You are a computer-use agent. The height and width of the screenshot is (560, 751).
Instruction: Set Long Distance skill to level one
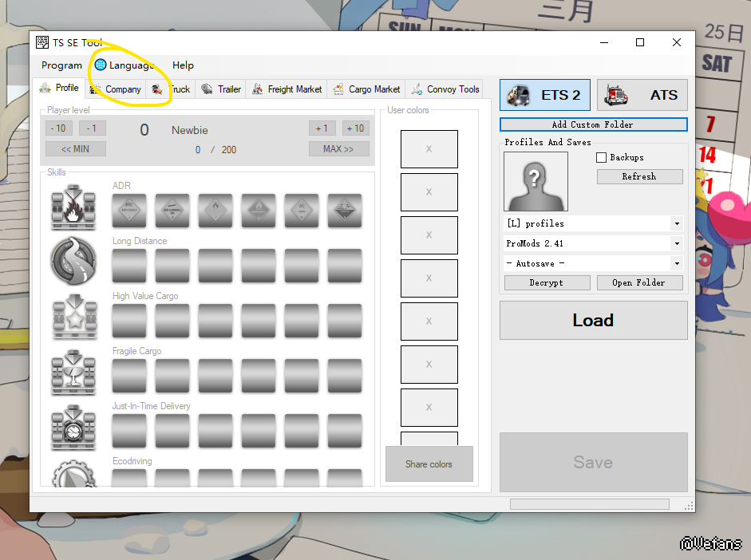point(129,266)
